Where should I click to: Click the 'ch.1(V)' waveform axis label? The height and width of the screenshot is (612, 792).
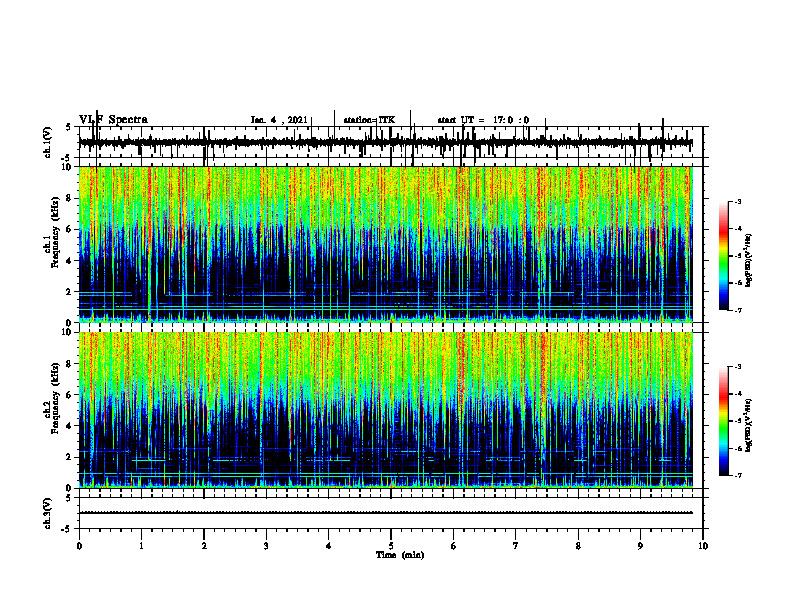(x=48, y=142)
